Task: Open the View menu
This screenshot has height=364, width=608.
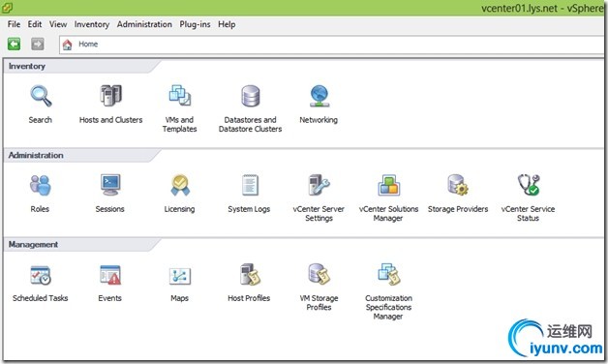Action: coord(58,24)
